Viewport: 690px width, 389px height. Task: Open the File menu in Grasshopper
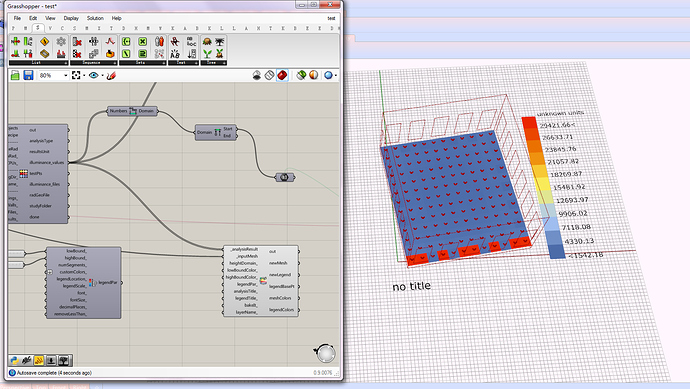tap(17, 18)
